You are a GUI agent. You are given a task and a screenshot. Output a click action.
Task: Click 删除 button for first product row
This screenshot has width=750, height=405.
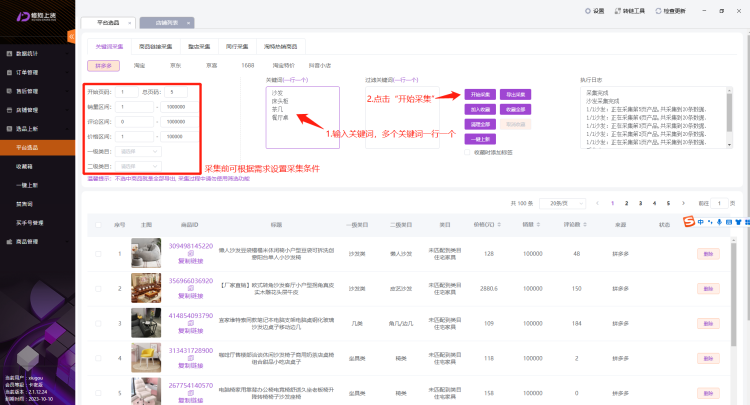click(x=708, y=254)
